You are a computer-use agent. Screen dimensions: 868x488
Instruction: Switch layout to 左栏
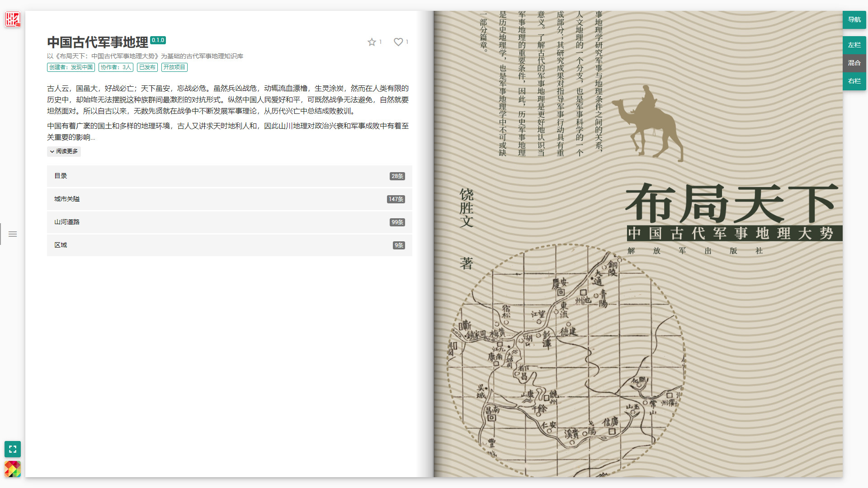[x=854, y=45]
